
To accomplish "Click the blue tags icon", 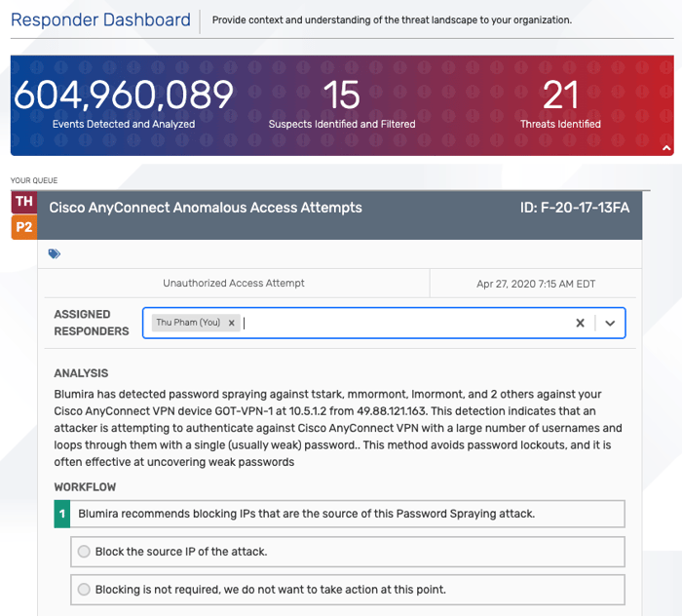I will [55, 253].
